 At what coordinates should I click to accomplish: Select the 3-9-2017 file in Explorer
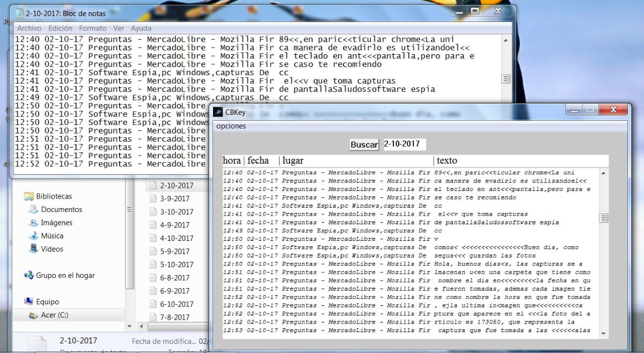174,198
